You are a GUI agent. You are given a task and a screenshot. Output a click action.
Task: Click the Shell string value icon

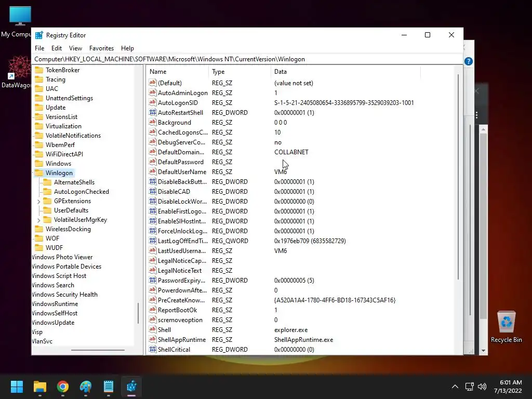[x=153, y=329]
